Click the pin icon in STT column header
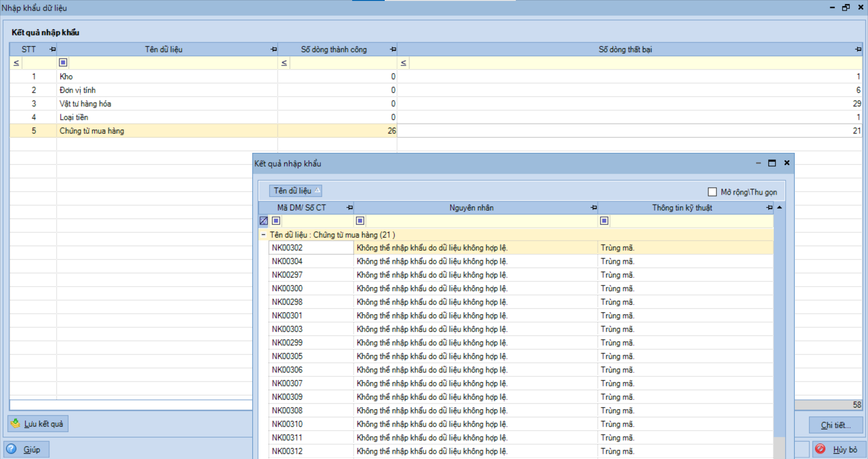 coord(52,49)
